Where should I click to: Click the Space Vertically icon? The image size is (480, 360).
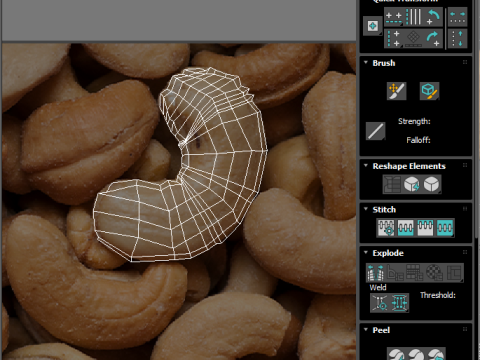457,39
